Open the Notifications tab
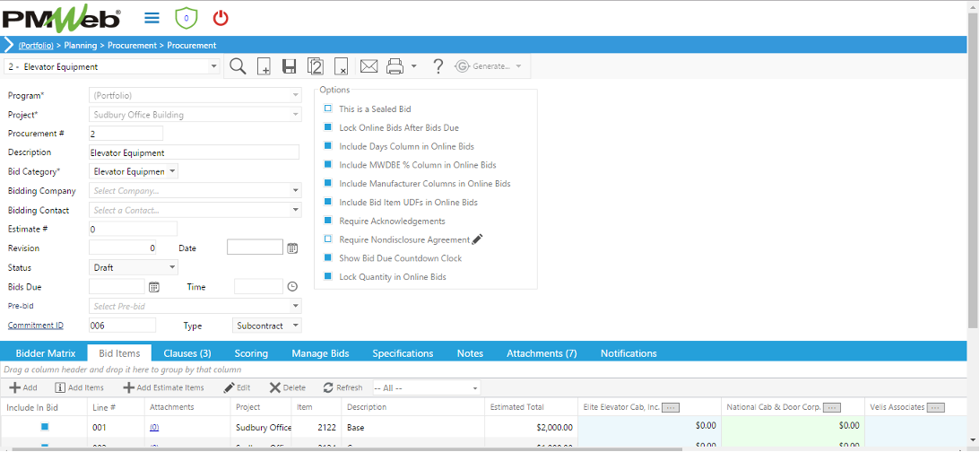The height and width of the screenshot is (452, 980). point(629,353)
